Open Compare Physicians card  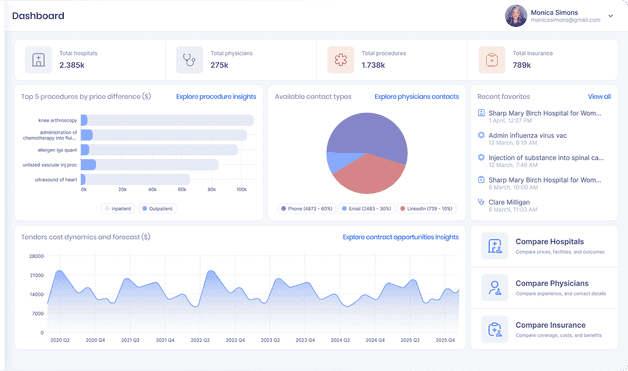544,288
